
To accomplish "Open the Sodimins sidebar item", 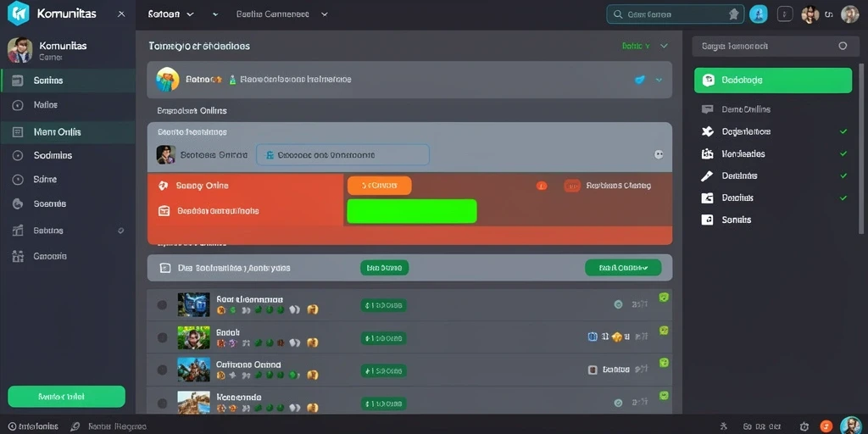I will (68, 156).
